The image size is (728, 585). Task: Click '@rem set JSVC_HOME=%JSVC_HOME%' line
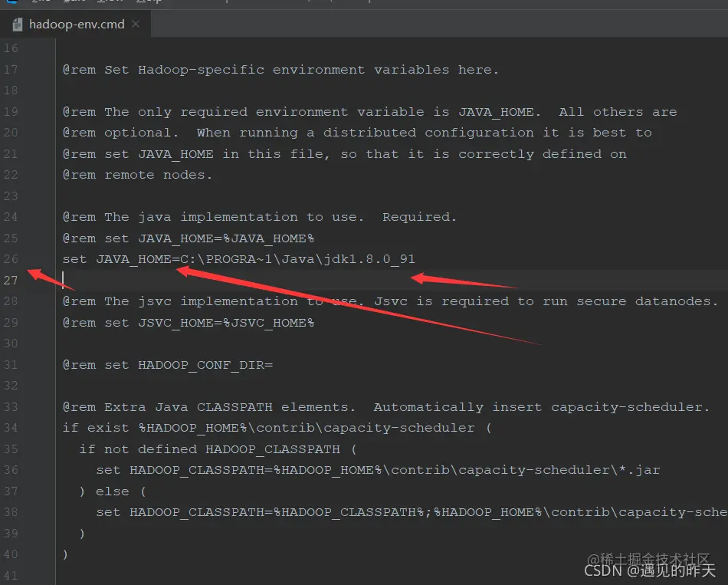coord(188,323)
